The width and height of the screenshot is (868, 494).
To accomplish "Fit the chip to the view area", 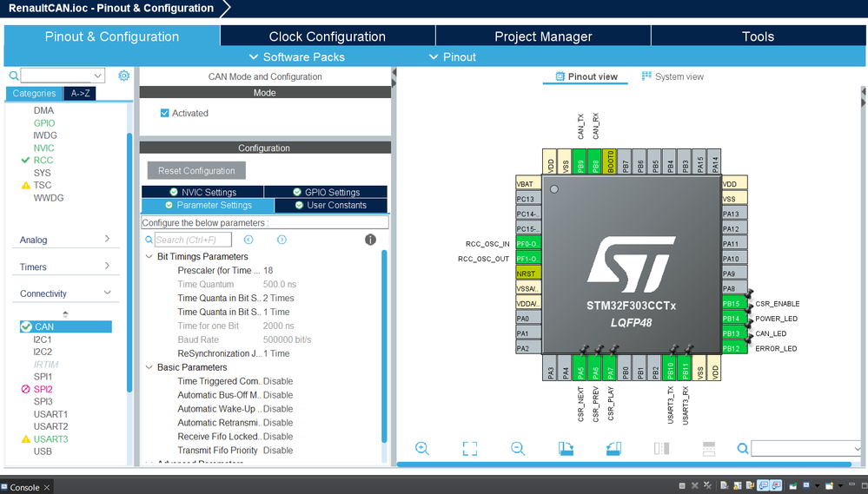I will (x=469, y=449).
